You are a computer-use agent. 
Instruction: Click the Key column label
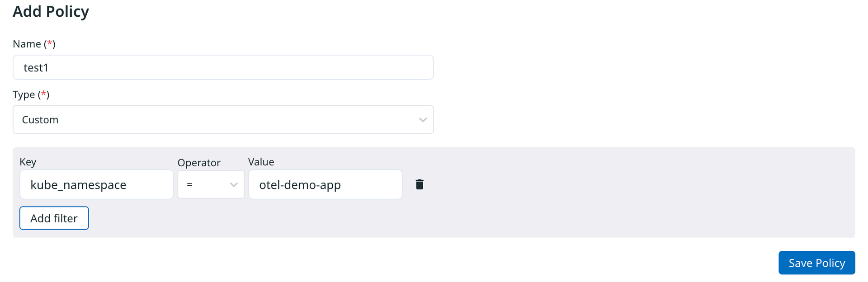click(28, 162)
